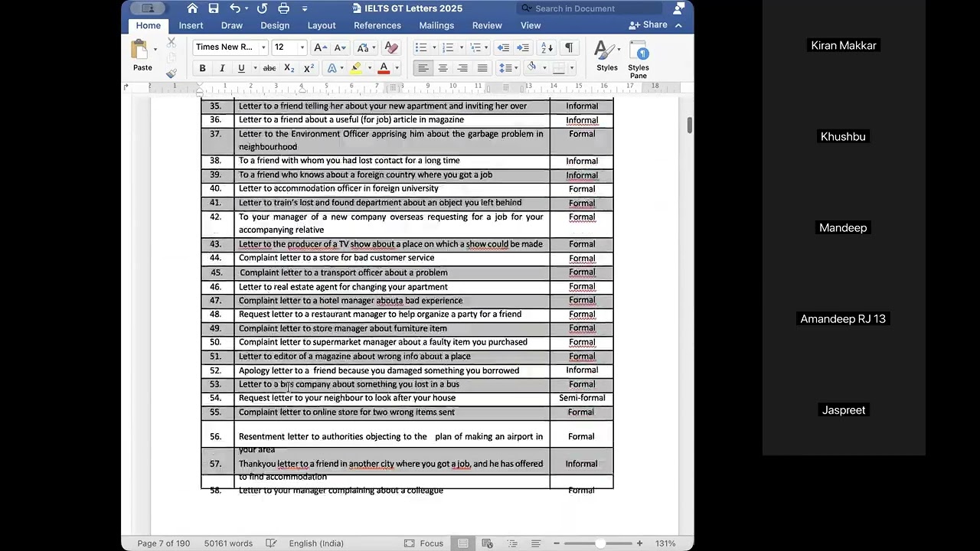
Task: Open the Styles Pane
Action: pos(639,59)
